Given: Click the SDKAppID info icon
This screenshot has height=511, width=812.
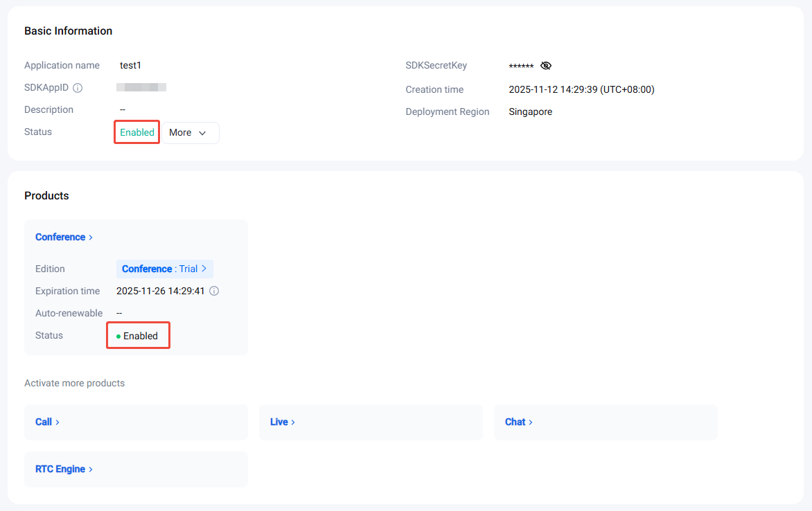Looking at the screenshot, I should tap(78, 88).
